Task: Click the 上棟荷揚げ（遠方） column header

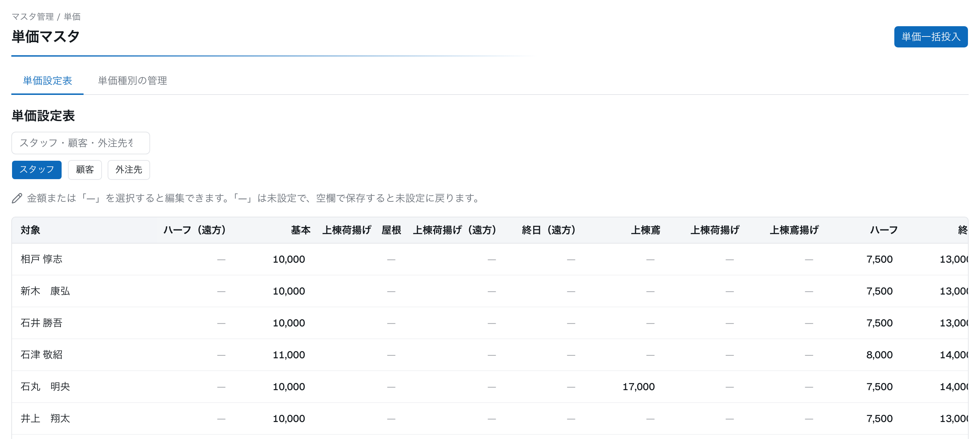Action: (x=455, y=230)
